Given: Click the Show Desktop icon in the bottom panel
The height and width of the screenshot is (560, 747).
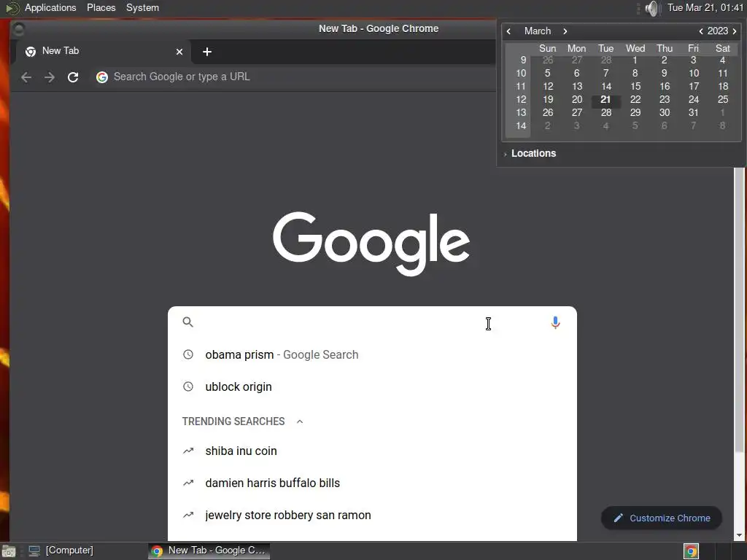Looking at the screenshot, I should (x=9, y=551).
